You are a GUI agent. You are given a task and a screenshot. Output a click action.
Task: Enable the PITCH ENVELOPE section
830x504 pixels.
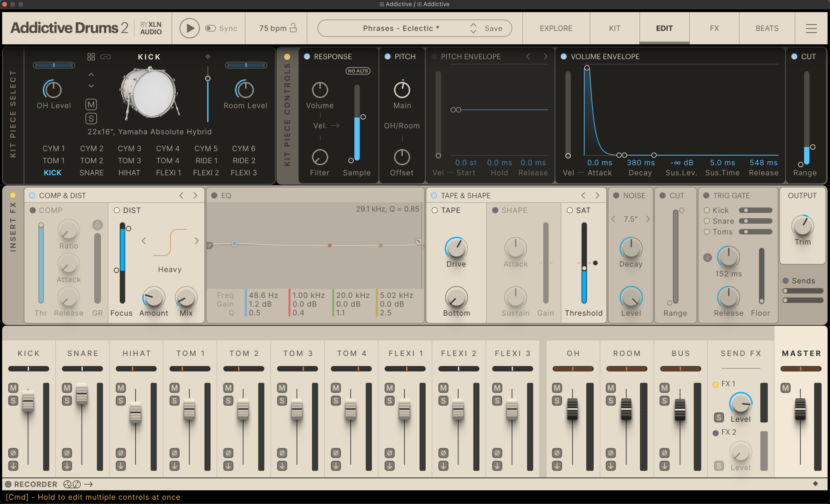(x=434, y=57)
